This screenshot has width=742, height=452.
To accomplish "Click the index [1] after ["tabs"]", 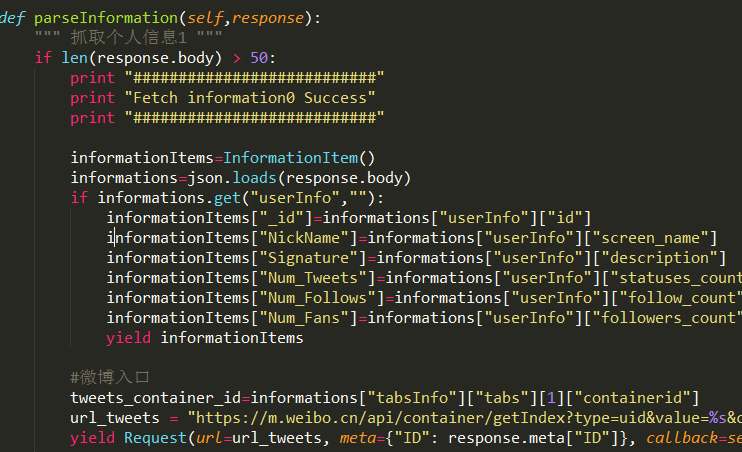I will (552, 398).
